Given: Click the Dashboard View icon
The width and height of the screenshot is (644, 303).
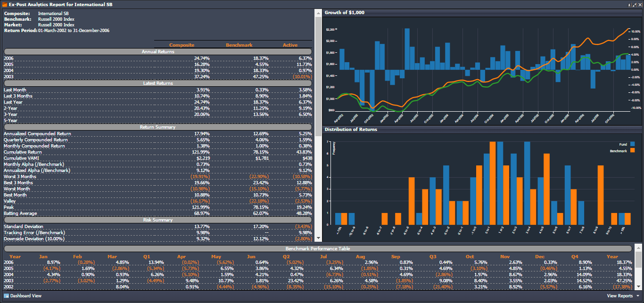Looking at the screenshot, I should point(6,296).
